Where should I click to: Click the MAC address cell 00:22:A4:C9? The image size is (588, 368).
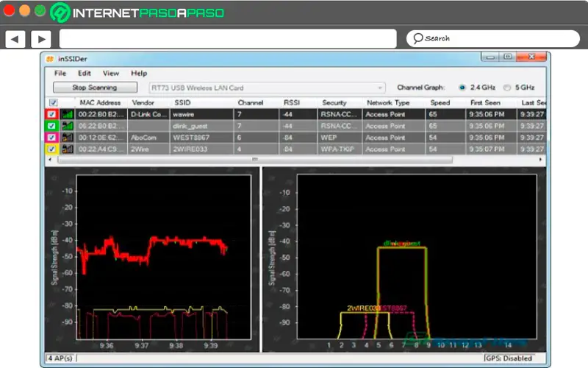101,149
